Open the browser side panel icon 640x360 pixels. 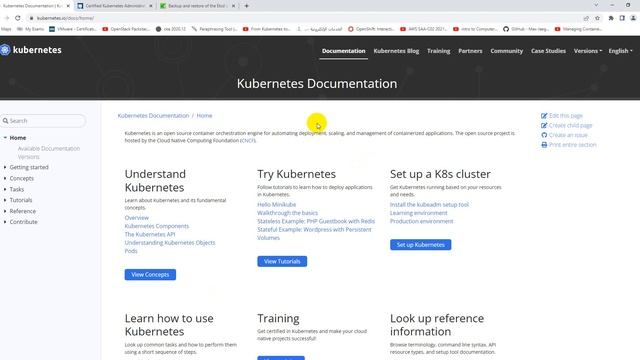tap(622, 18)
